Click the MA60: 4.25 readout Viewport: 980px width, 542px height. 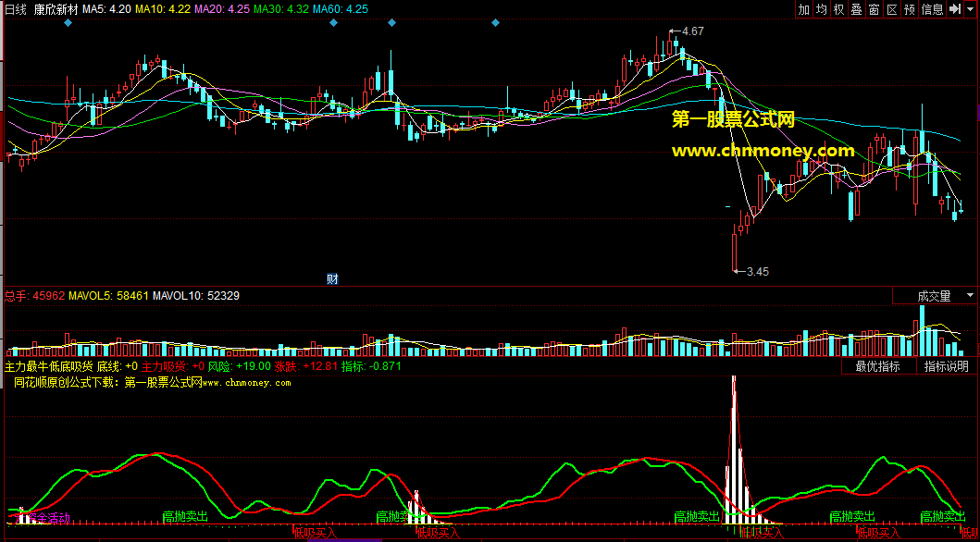340,9
